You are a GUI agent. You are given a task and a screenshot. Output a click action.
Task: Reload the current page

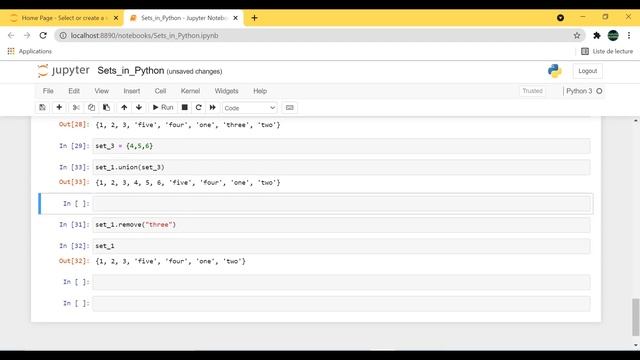(43, 36)
